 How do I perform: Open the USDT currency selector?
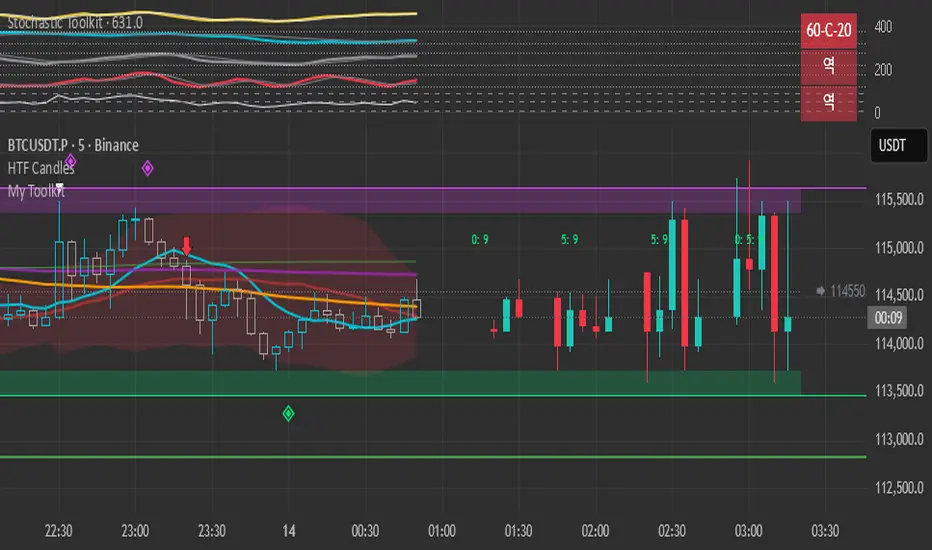click(x=899, y=146)
